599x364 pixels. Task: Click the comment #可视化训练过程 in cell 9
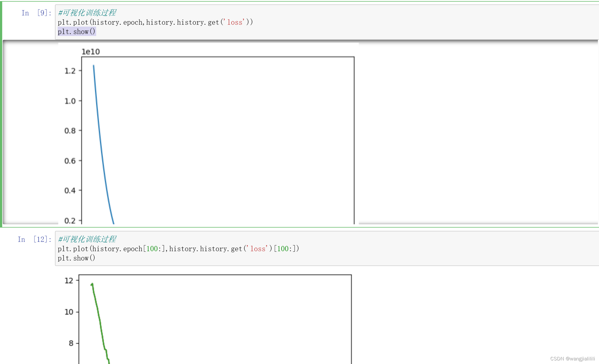pos(87,13)
